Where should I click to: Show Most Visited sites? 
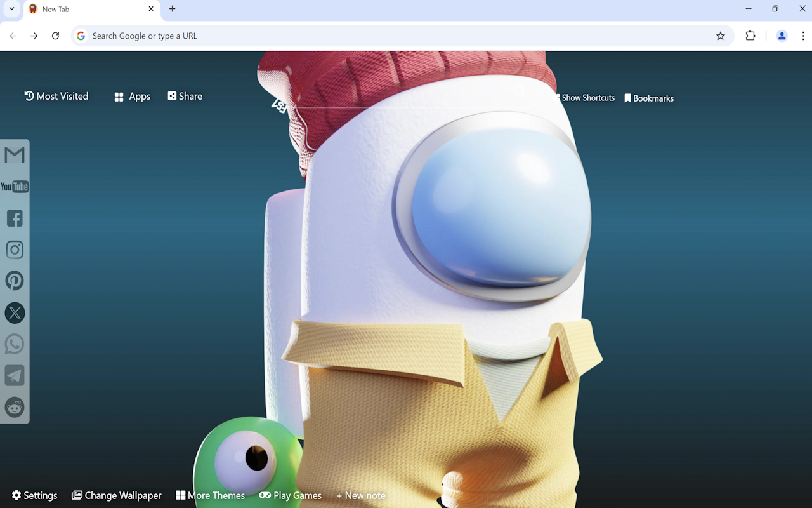56,97
